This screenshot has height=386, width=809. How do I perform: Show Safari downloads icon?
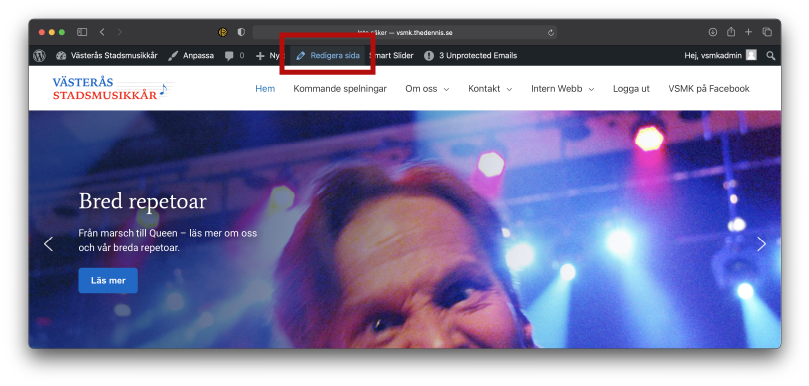pyautogui.click(x=713, y=32)
